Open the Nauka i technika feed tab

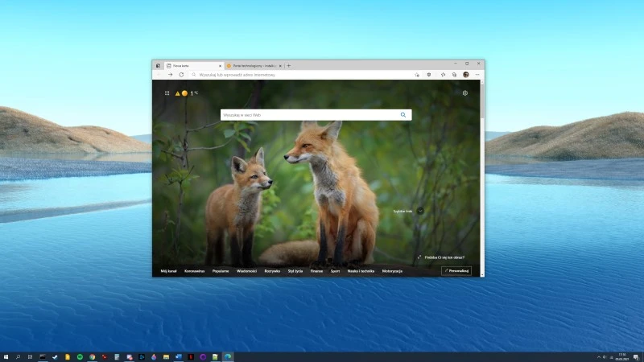(361, 271)
